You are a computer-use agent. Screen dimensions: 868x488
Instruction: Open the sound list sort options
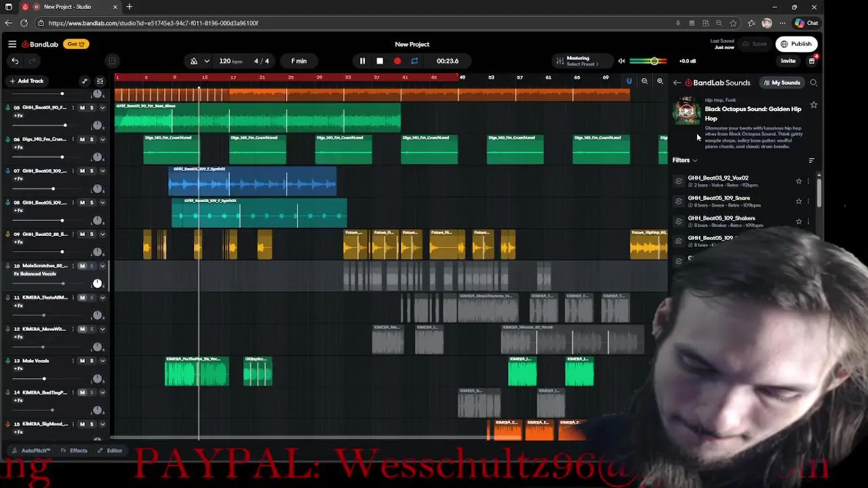pos(812,161)
